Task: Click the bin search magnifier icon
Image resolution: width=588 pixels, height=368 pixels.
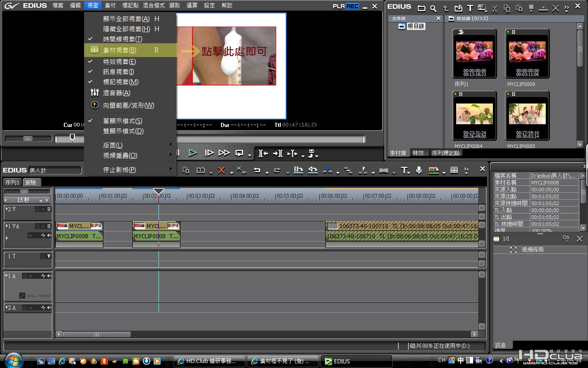Action: [x=433, y=8]
